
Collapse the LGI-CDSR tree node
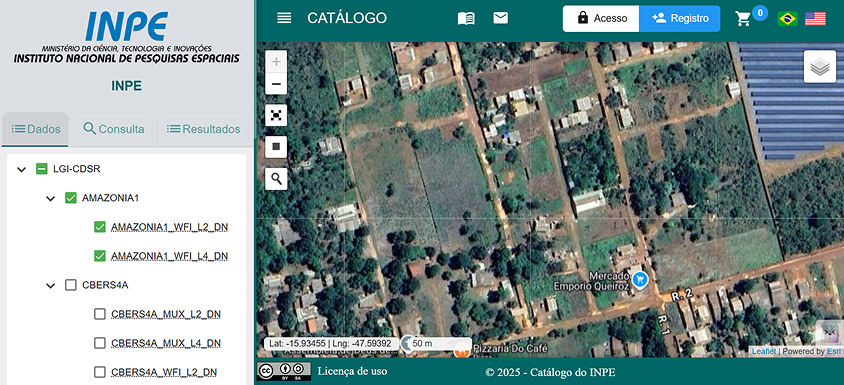(x=22, y=170)
